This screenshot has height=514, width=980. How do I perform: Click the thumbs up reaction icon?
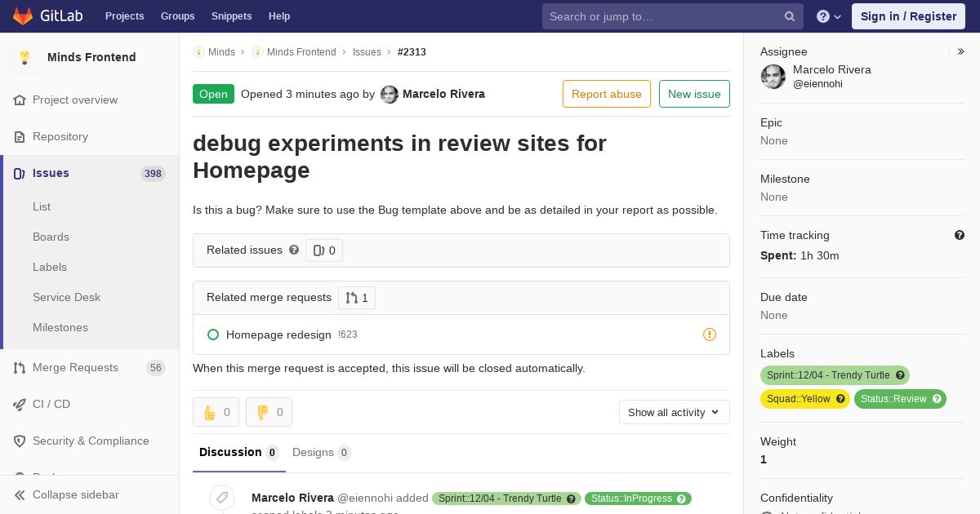[210, 412]
